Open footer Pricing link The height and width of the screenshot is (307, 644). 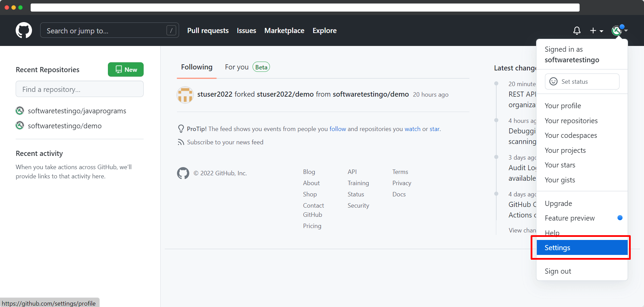point(312,226)
